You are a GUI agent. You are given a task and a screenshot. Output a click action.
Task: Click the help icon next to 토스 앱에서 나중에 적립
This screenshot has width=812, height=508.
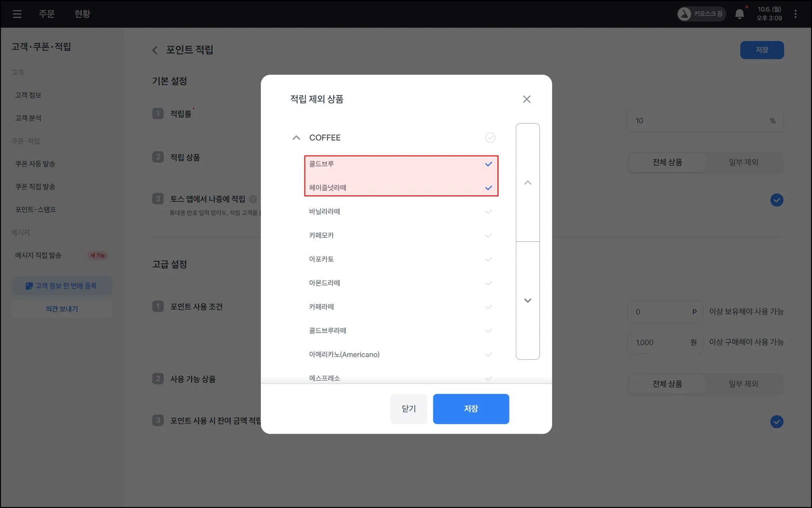click(x=253, y=199)
